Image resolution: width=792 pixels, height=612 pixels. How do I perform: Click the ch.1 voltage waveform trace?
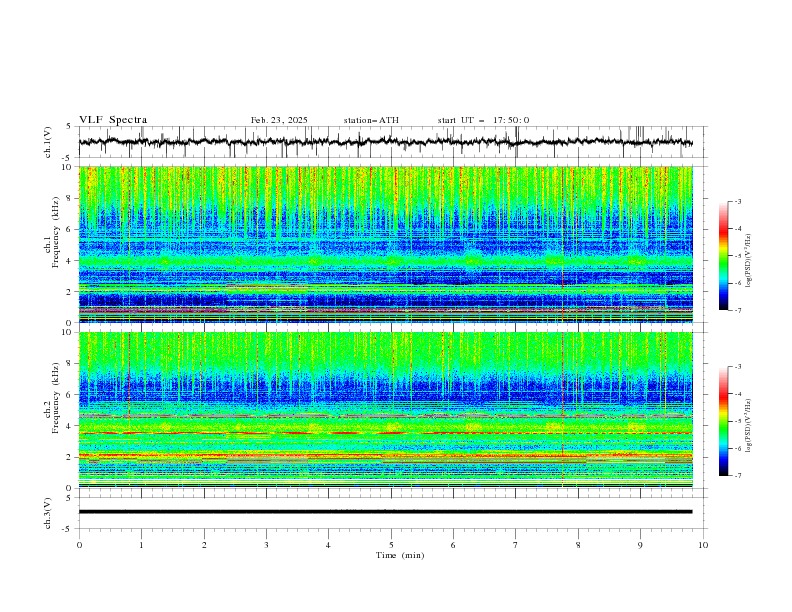(386, 142)
